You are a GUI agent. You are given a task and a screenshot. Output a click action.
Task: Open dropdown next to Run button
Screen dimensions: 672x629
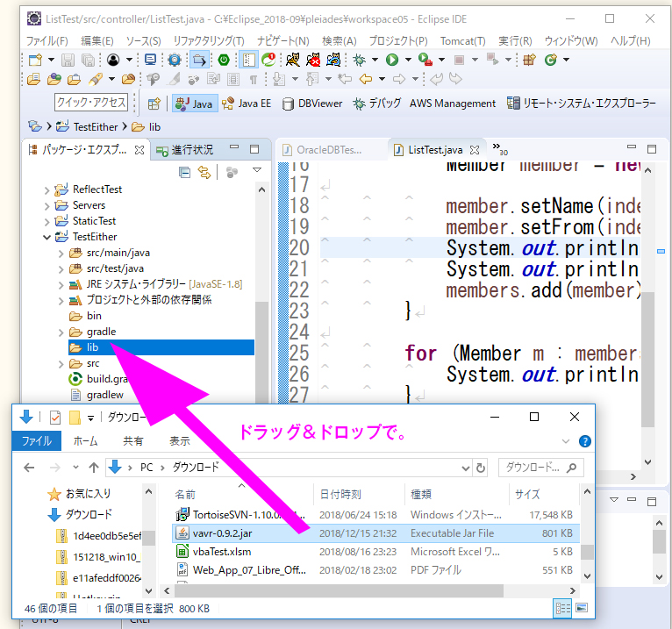pyautogui.click(x=408, y=60)
